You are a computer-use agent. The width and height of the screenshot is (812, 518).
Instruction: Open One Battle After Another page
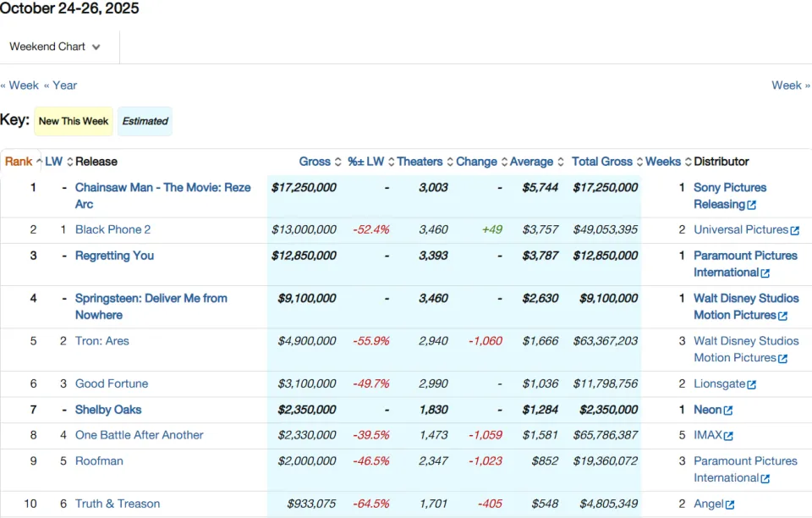[x=140, y=435]
